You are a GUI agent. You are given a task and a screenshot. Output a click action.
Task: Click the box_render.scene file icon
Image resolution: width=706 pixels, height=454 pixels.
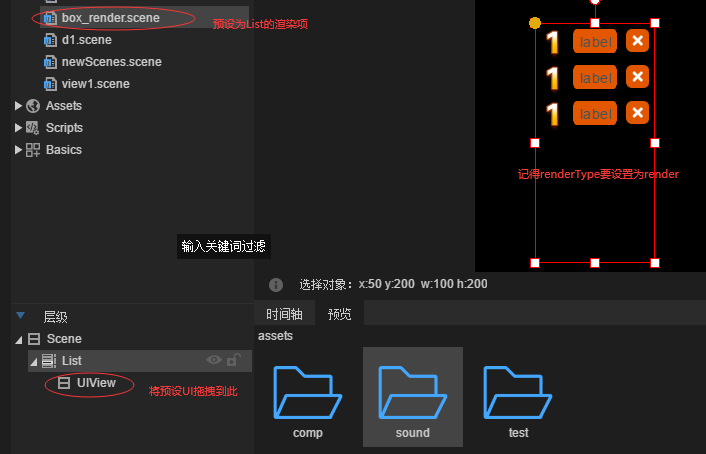[x=50, y=18]
